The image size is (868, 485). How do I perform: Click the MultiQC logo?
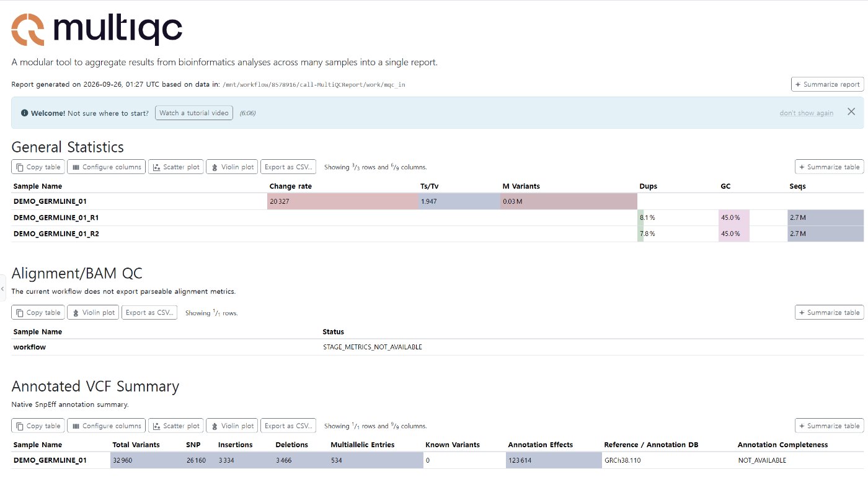(97, 29)
